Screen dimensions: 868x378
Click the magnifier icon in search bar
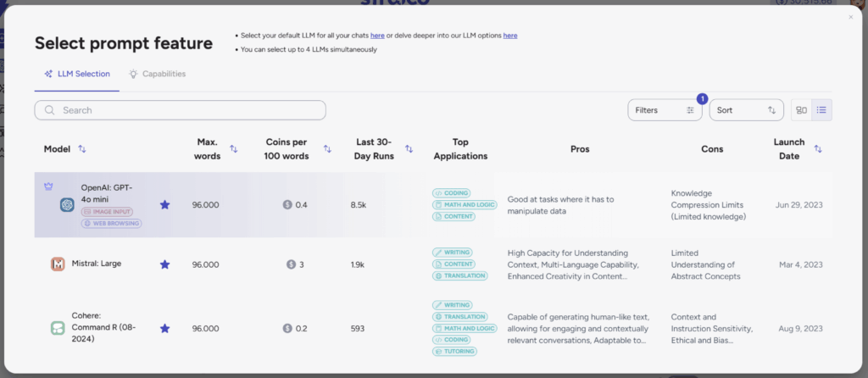pos(50,110)
